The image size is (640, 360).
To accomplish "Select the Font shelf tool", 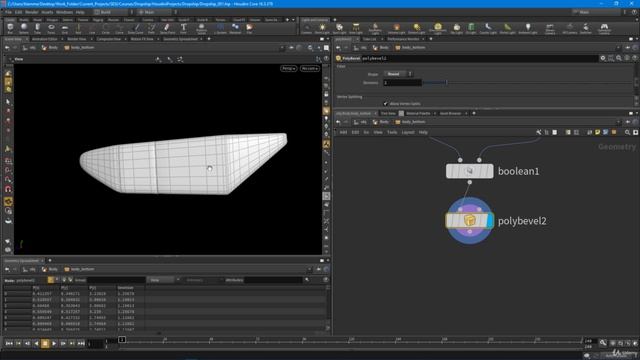I will tap(183, 29).
